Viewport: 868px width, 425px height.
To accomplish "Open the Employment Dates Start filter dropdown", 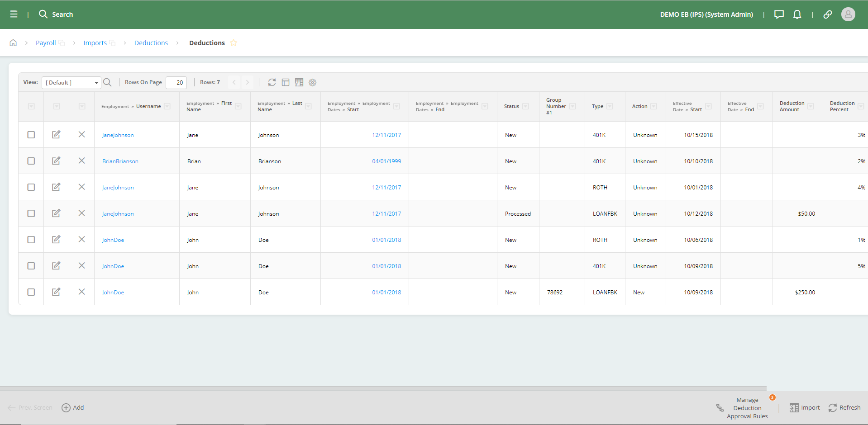I will click(396, 106).
